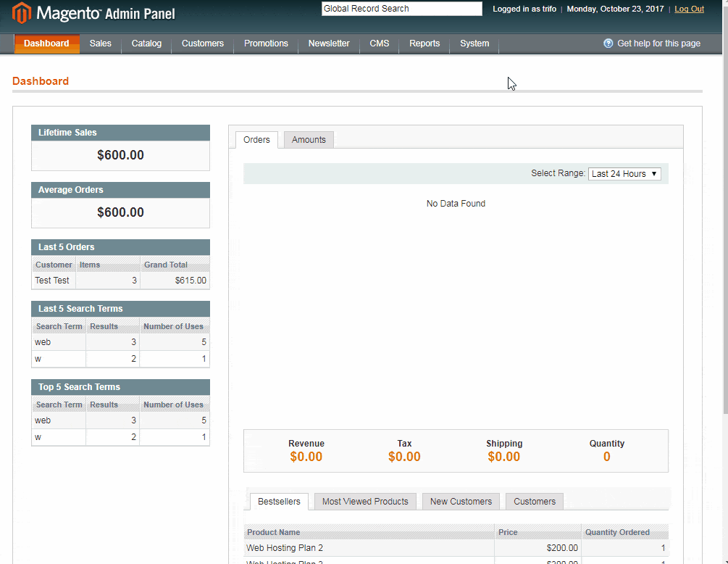This screenshot has width=728, height=564.
Task: Click the date Monday, October 23, 2017
Action: point(615,9)
